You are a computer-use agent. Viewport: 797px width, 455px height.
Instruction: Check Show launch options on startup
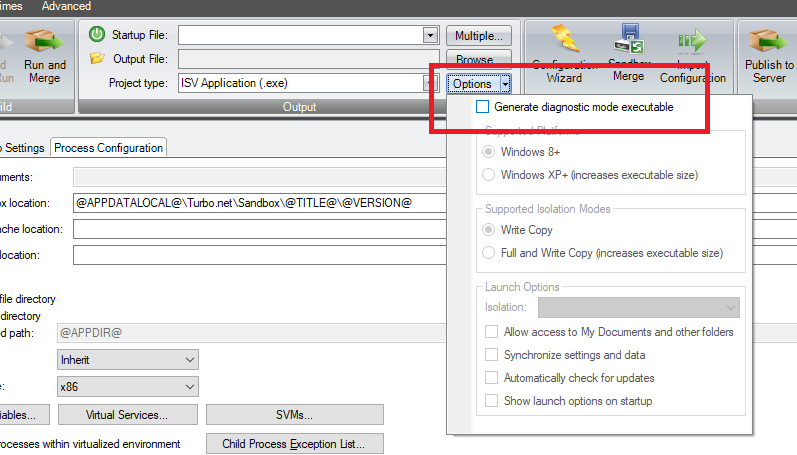tap(492, 401)
